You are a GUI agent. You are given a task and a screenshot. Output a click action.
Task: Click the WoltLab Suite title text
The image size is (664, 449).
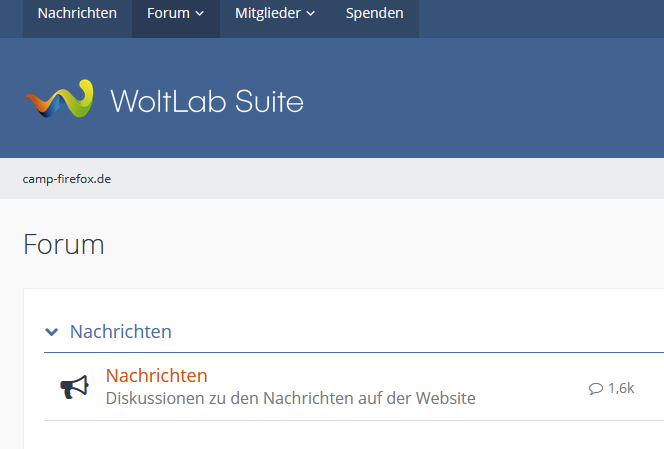207,101
